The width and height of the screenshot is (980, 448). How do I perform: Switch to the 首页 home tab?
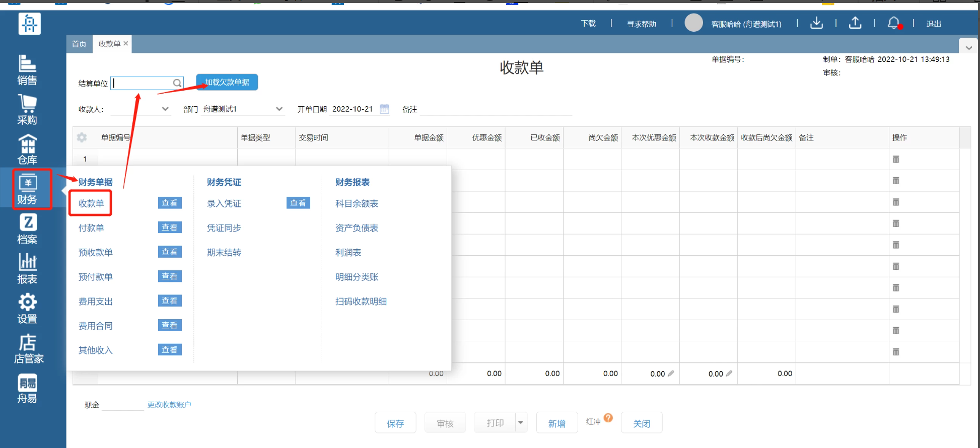pyautogui.click(x=79, y=44)
